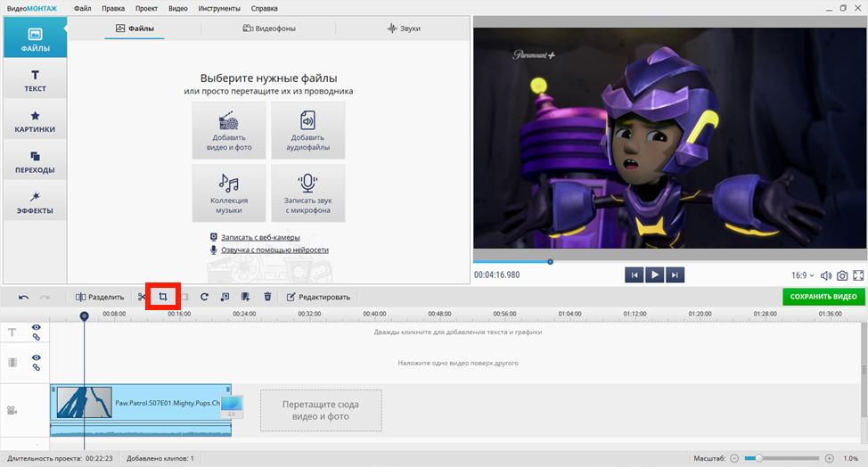The width and height of the screenshot is (868, 467).
Task: Click the Перетащите сюда видео и фото dropzone
Action: [x=321, y=411]
